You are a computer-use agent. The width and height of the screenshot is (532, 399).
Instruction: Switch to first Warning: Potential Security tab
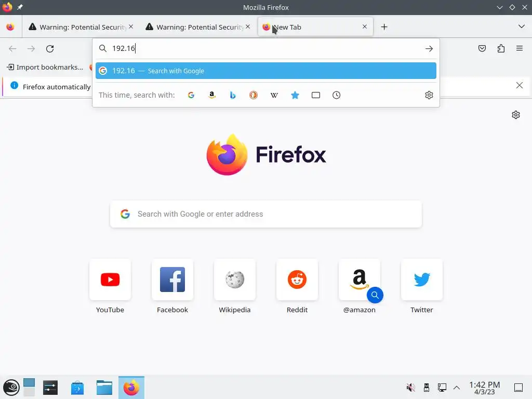(81, 27)
